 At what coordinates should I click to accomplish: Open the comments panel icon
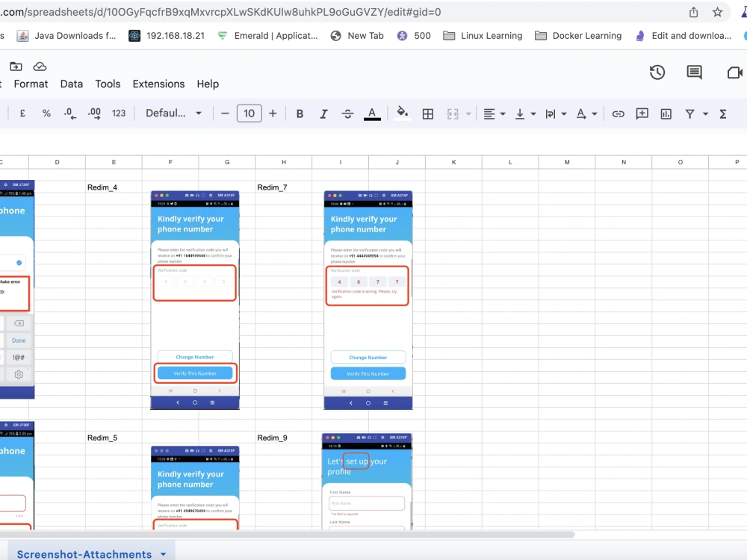(694, 72)
